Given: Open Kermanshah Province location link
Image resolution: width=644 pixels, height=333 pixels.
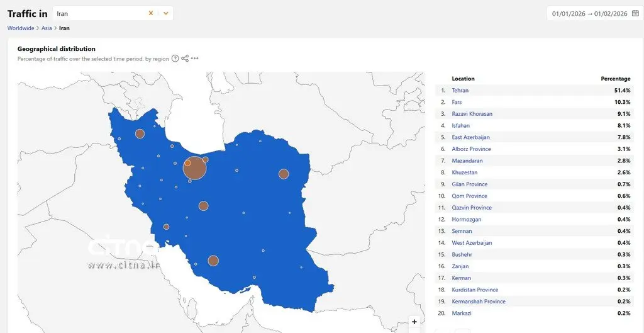Looking at the screenshot, I should [479, 302].
